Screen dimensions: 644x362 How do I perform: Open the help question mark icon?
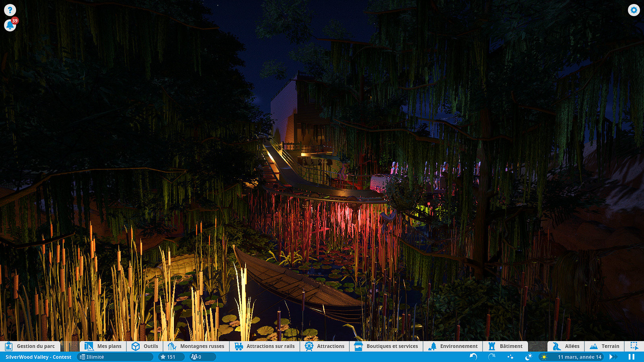coord(10,10)
